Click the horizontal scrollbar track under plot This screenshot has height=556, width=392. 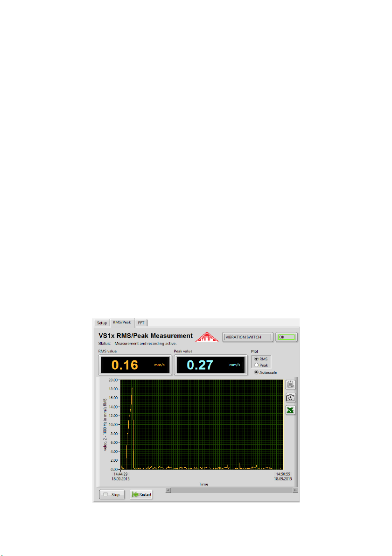point(232,490)
